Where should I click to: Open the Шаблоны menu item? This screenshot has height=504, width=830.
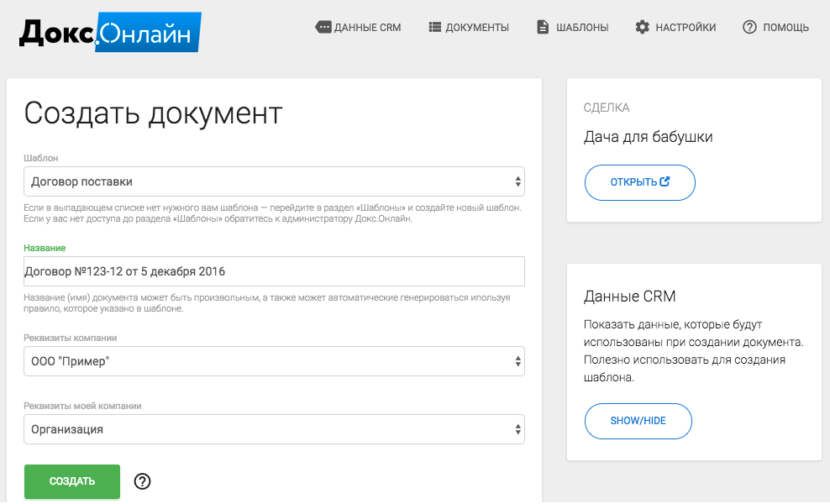tap(582, 28)
